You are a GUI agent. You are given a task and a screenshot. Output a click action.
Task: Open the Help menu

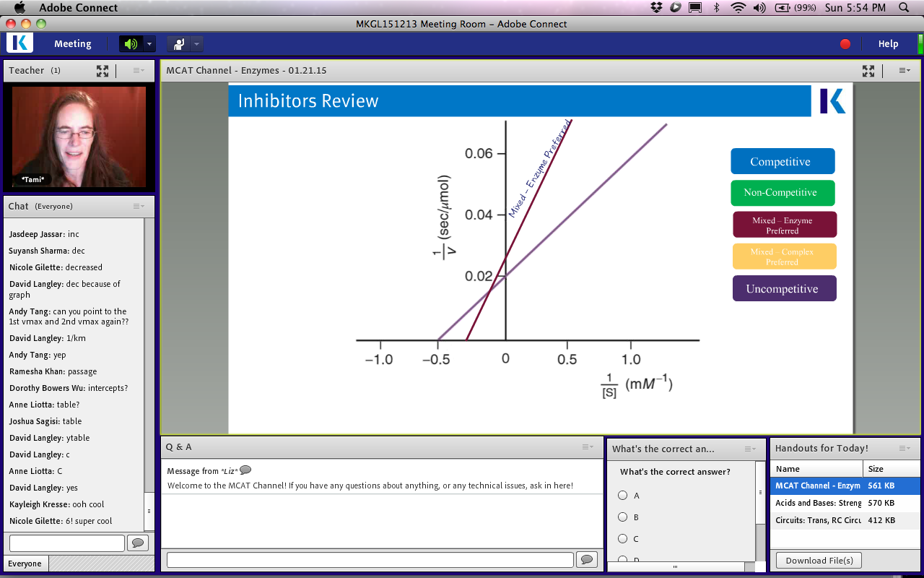888,44
